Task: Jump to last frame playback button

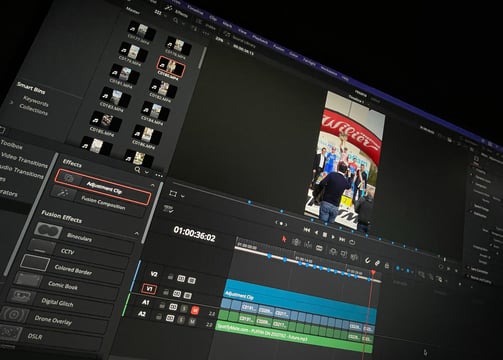Action: pos(342,239)
